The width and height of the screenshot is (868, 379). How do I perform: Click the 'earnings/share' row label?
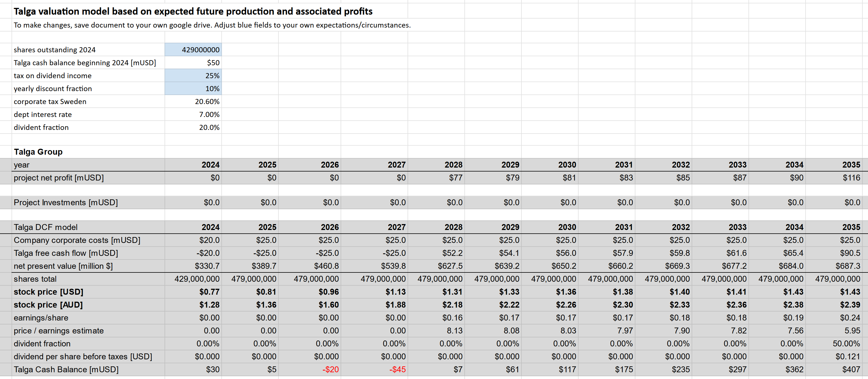pos(41,318)
